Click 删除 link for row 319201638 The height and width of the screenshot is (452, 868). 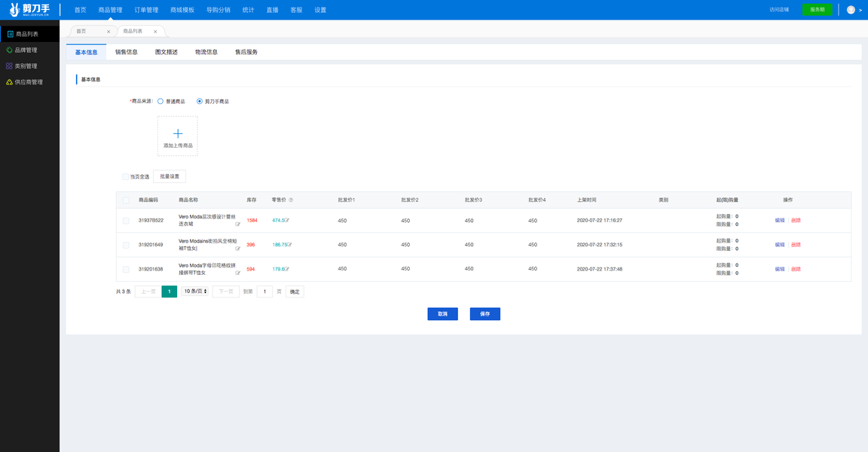[796, 269]
